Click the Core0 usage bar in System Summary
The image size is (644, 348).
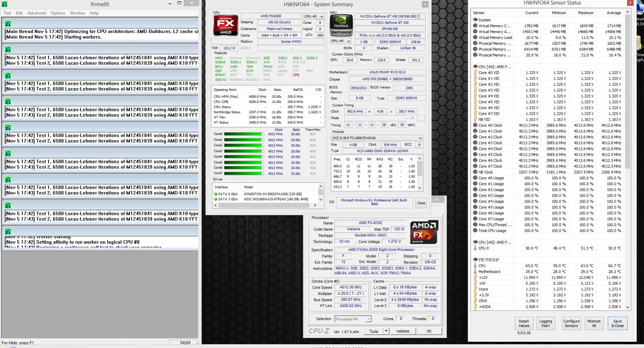(x=244, y=134)
